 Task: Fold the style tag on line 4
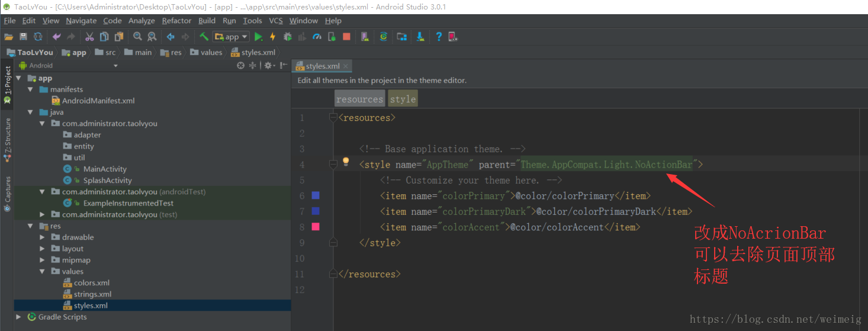(333, 164)
